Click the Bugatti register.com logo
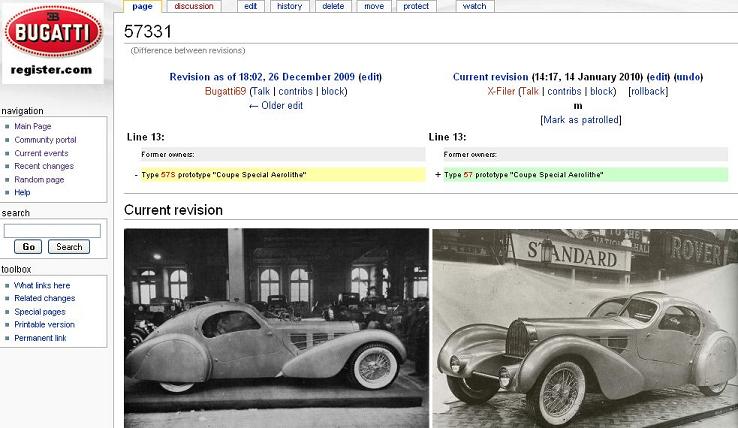This screenshot has height=428, width=738. tap(53, 42)
